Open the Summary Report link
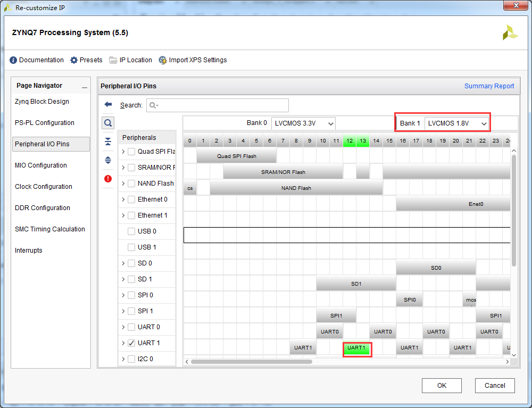 click(x=489, y=86)
